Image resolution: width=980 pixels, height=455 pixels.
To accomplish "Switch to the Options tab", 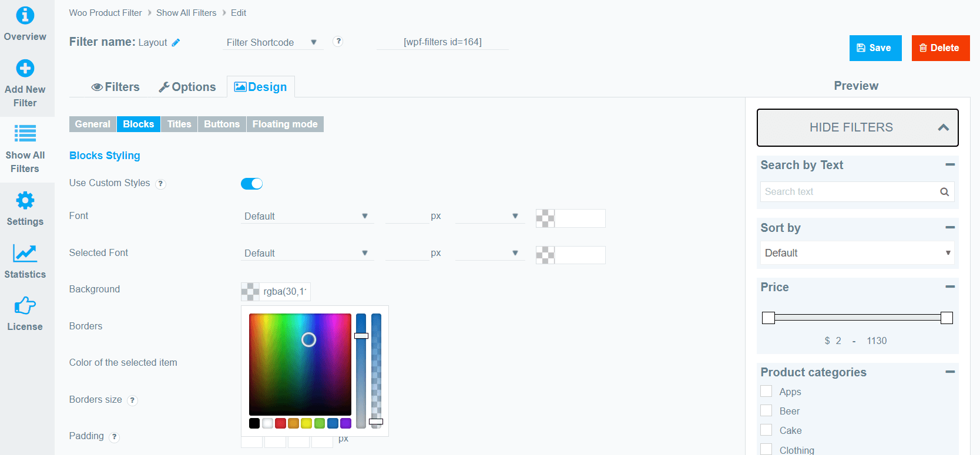I will click(187, 87).
